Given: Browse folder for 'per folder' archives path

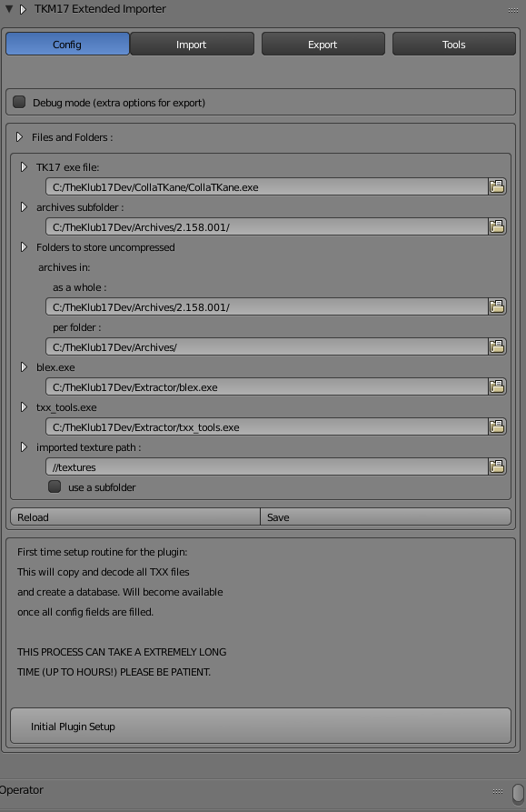Looking at the screenshot, I should pos(497,346).
